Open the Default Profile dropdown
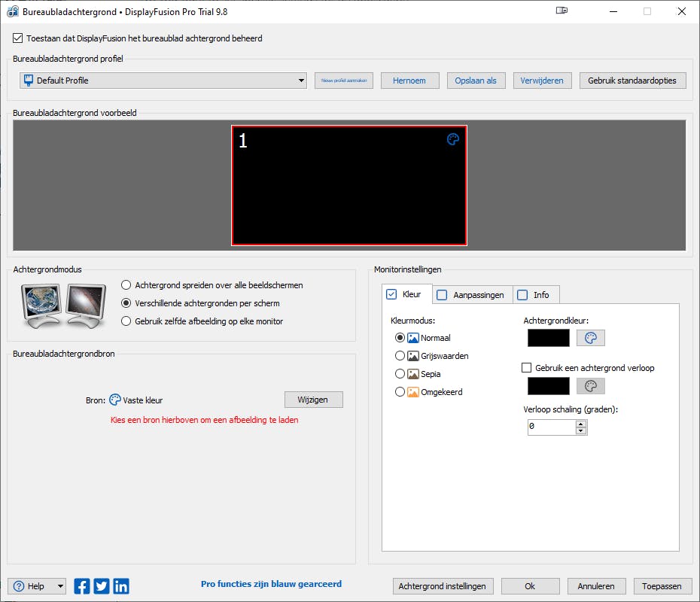 tap(163, 81)
